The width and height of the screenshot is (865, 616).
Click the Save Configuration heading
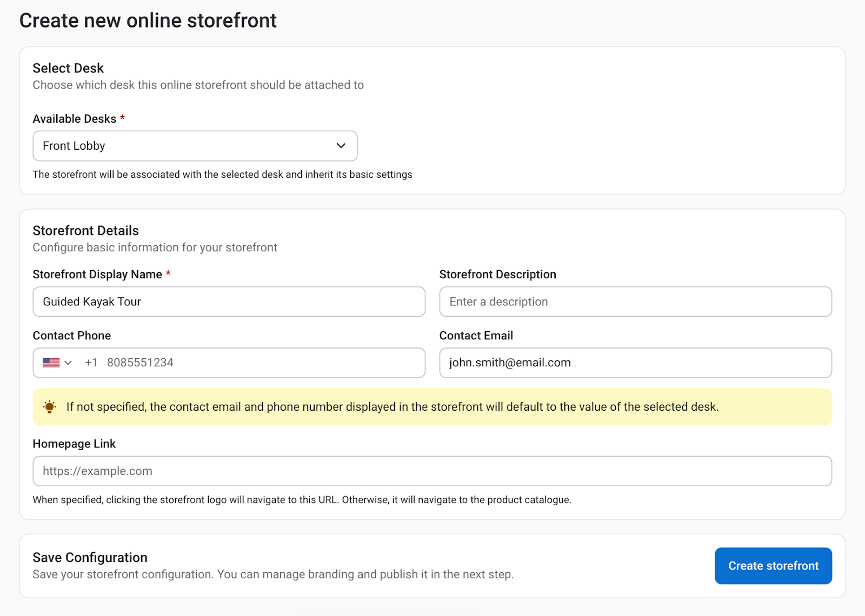coord(90,558)
